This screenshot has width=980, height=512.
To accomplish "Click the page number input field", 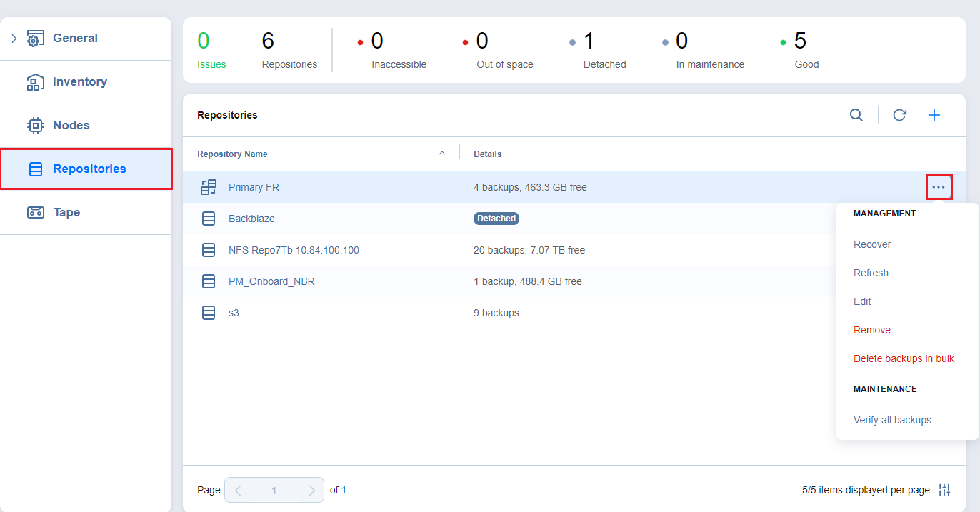I will 274,491.
